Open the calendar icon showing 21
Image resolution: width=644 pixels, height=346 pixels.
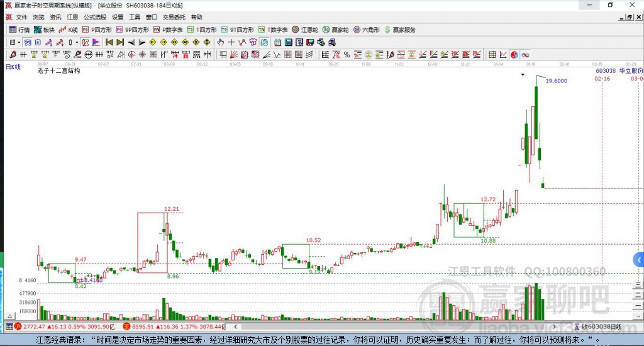(277, 42)
